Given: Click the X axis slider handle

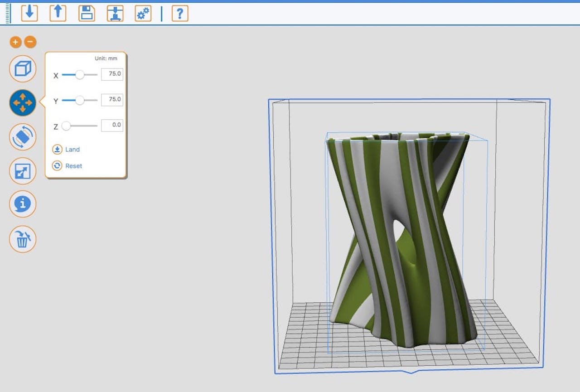Looking at the screenshot, I should pyautogui.click(x=80, y=75).
